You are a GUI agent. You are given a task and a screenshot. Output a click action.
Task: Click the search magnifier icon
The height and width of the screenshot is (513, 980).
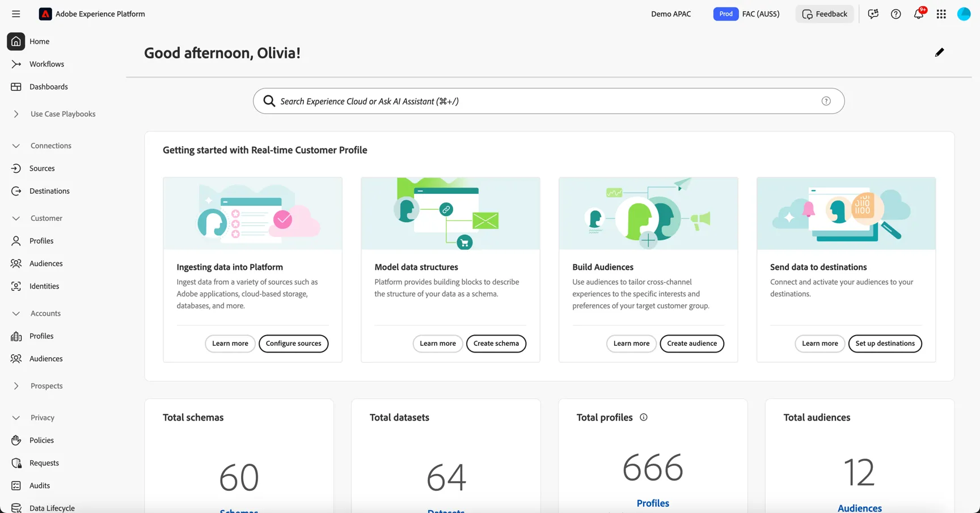click(x=269, y=101)
